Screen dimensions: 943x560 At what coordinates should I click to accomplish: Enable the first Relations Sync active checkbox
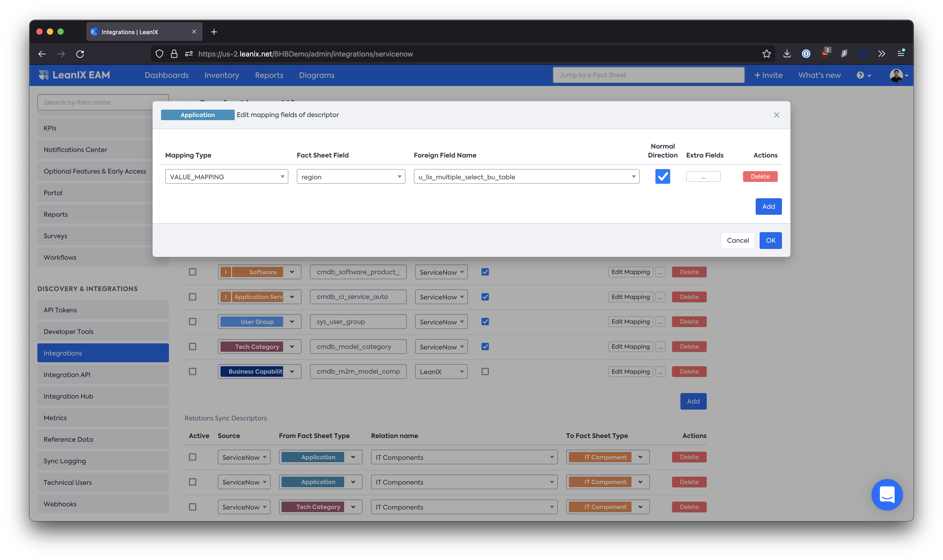[193, 457]
